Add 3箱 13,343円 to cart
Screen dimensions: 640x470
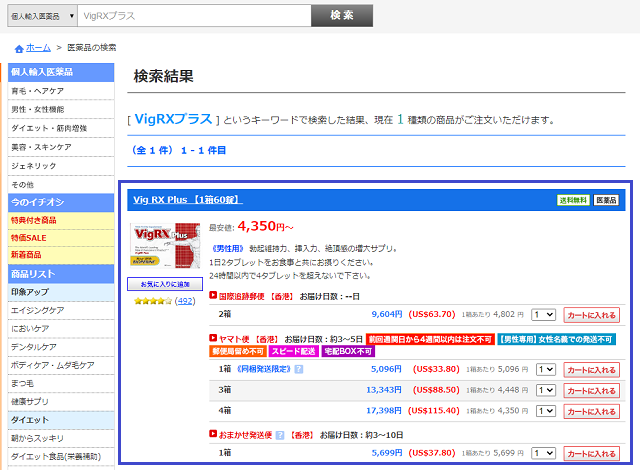pyautogui.click(x=591, y=391)
